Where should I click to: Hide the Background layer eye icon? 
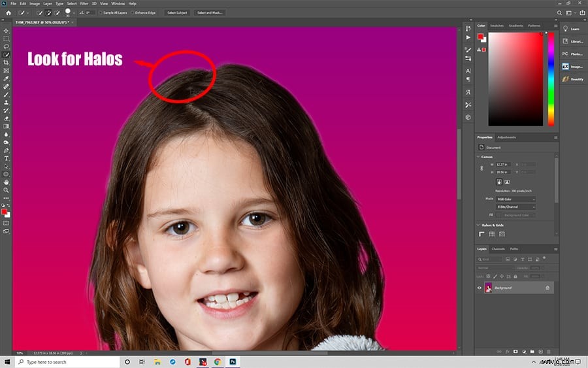(480, 288)
